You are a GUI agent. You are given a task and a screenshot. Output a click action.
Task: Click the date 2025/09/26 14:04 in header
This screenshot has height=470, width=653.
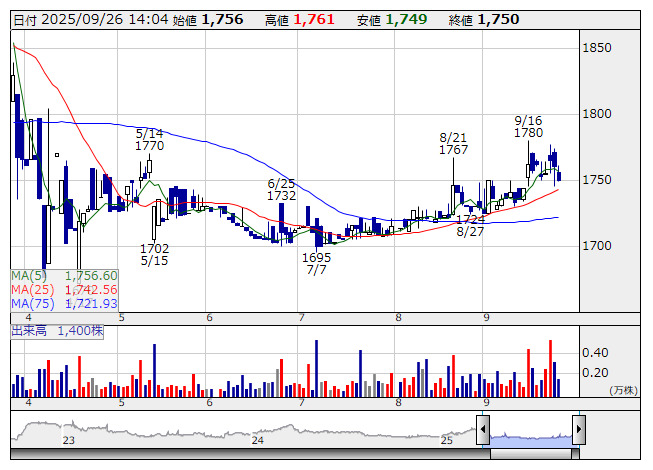pyautogui.click(x=90, y=20)
